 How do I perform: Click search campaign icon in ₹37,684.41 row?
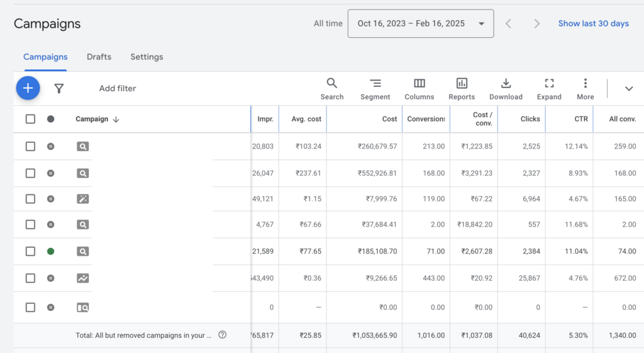pos(82,225)
